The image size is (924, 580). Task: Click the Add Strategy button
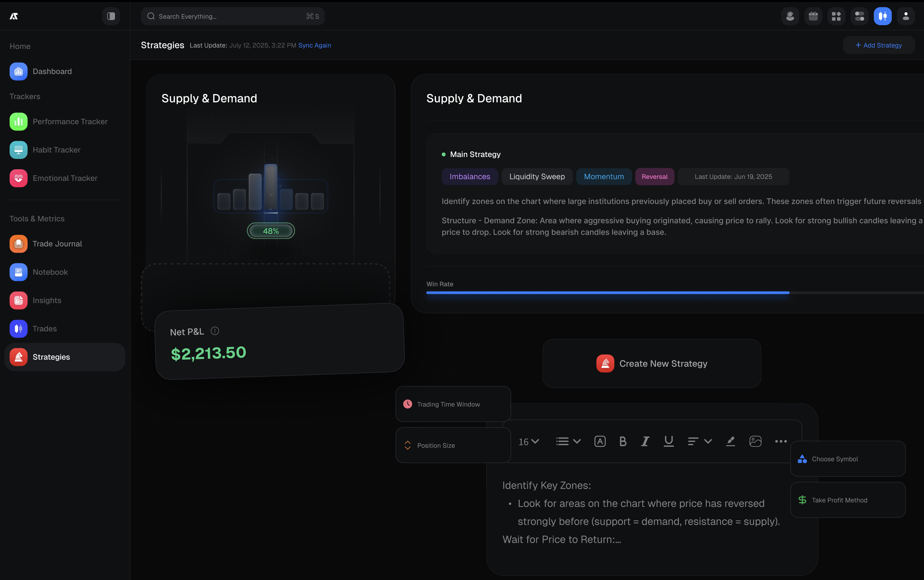(878, 45)
